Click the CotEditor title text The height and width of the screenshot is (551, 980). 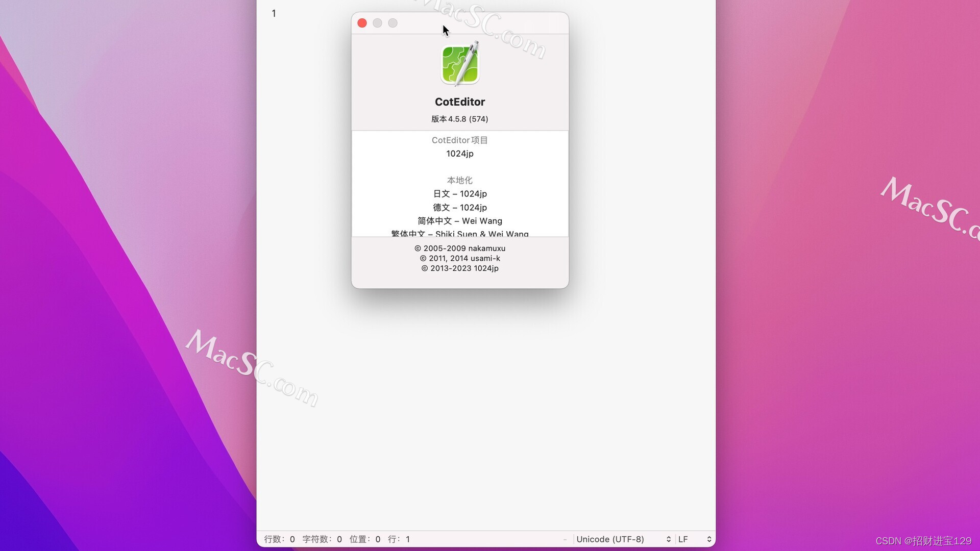(x=460, y=102)
